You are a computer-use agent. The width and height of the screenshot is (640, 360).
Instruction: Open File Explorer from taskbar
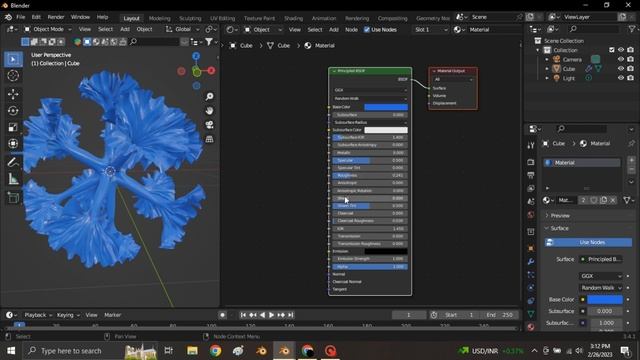click(x=192, y=351)
